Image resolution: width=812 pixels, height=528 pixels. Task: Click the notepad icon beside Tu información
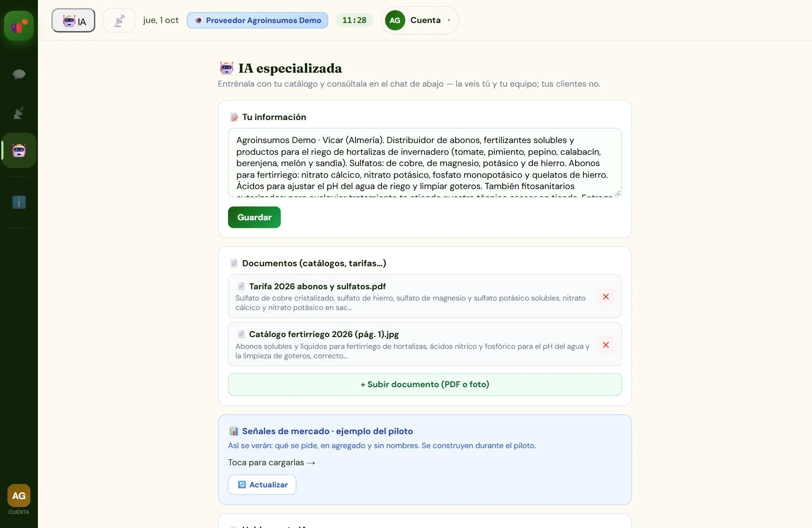tap(234, 117)
